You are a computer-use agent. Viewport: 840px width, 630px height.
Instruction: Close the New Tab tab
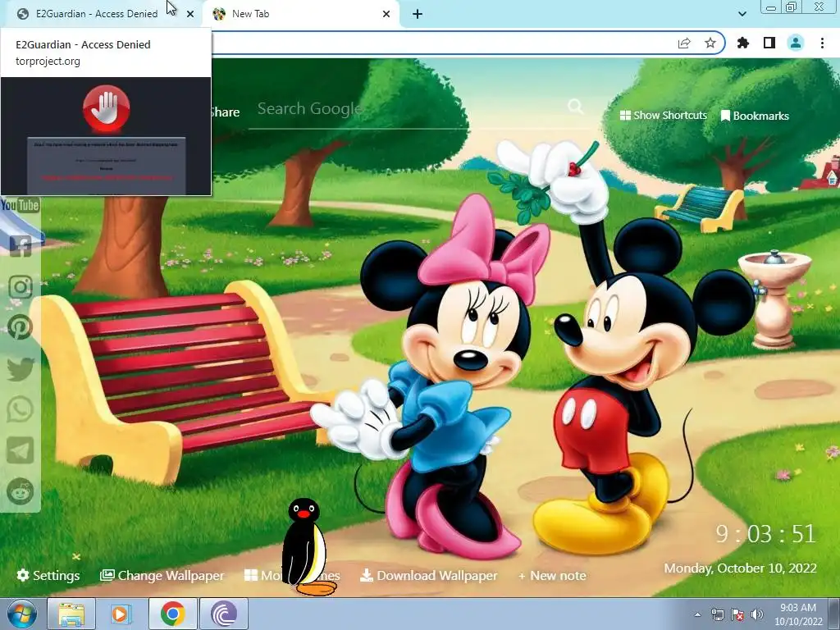pyautogui.click(x=386, y=14)
